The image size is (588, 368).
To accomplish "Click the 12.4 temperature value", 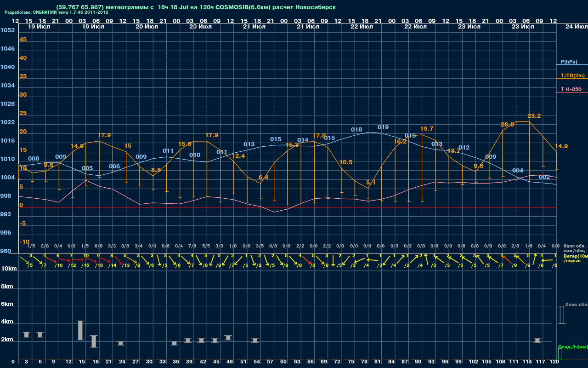I will (238, 156).
